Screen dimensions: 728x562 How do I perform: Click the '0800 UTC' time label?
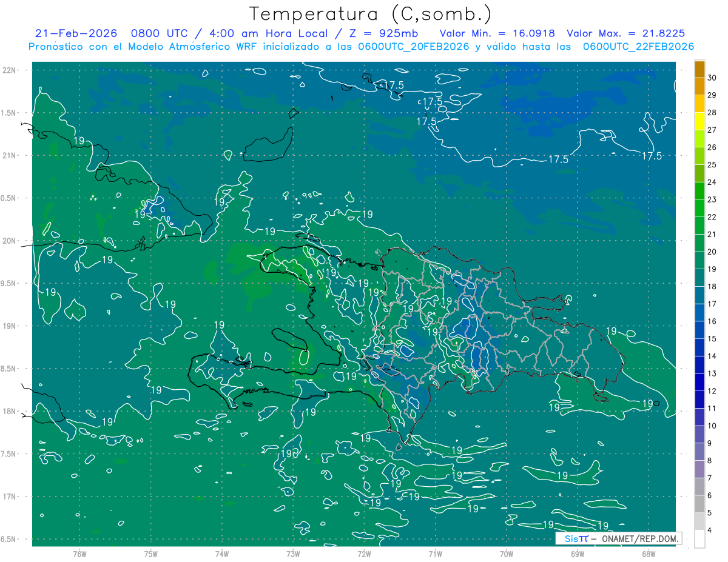159,34
